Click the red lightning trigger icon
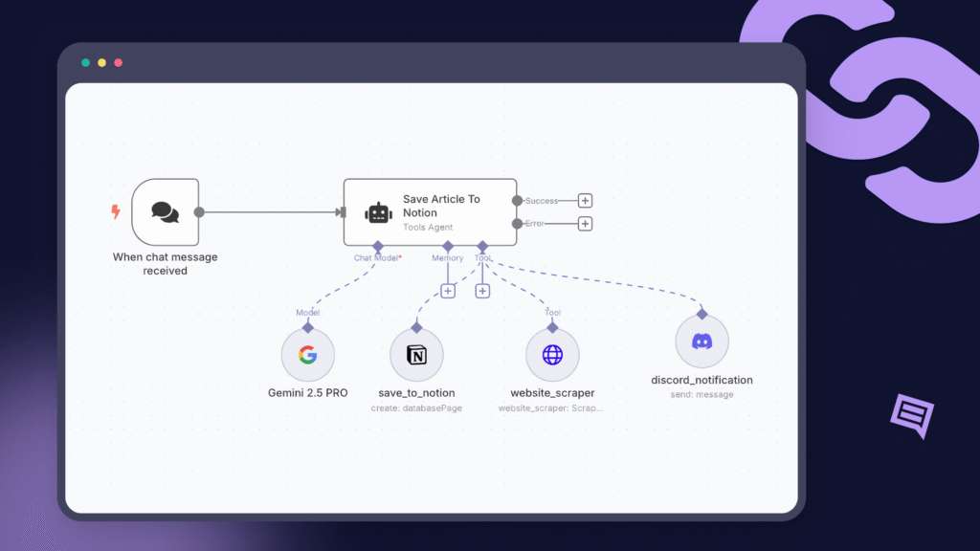Screen dimensions: 980x551 click(x=116, y=211)
